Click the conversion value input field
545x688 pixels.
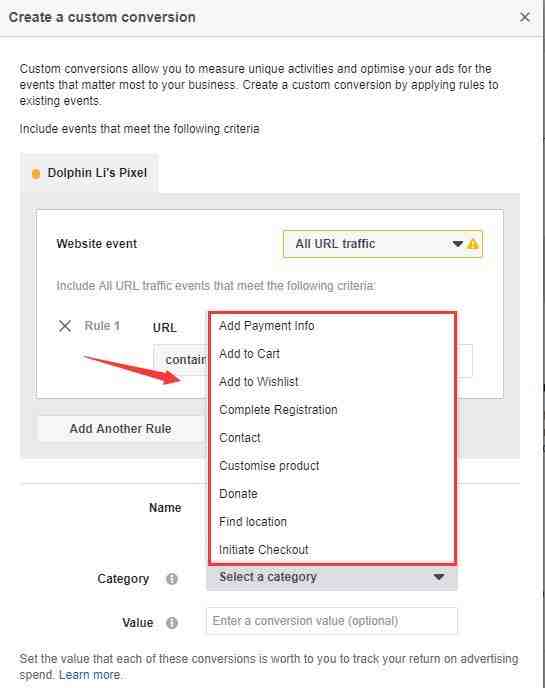tap(332, 621)
